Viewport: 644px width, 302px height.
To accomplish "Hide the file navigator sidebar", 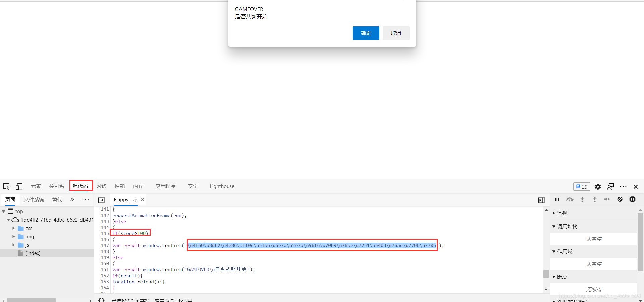I will [101, 200].
